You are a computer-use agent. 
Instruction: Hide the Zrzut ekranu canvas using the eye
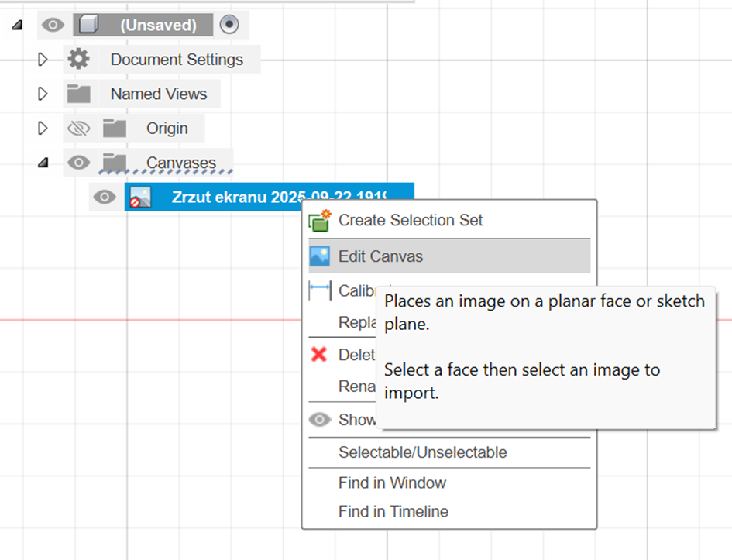(105, 198)
